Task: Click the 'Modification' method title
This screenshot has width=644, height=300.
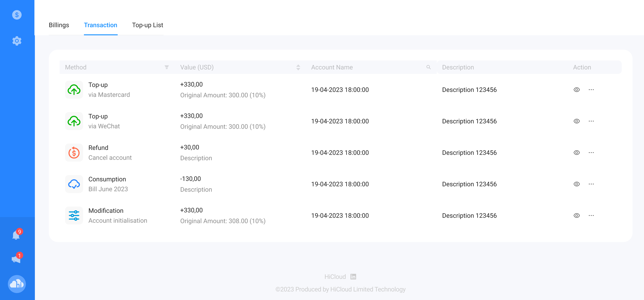Action: (106, 210)
